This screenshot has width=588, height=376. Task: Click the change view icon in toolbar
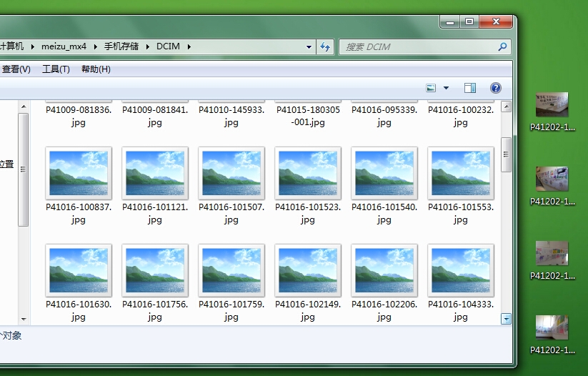pos(431,88)
